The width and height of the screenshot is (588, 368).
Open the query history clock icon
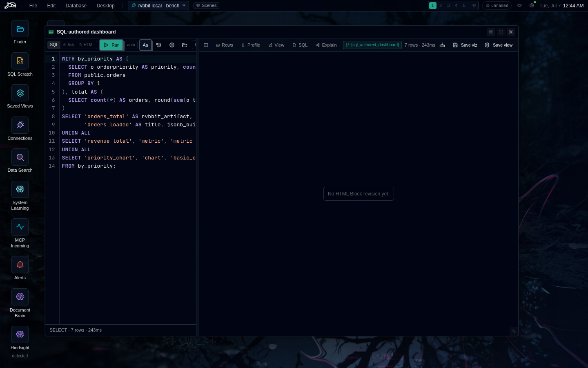[x=172, y=45]
